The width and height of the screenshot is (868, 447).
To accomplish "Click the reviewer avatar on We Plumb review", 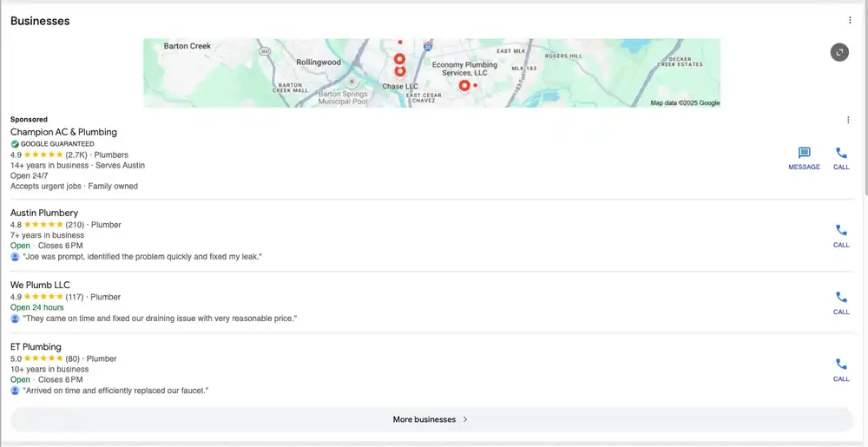I will (x=15, y=319).
